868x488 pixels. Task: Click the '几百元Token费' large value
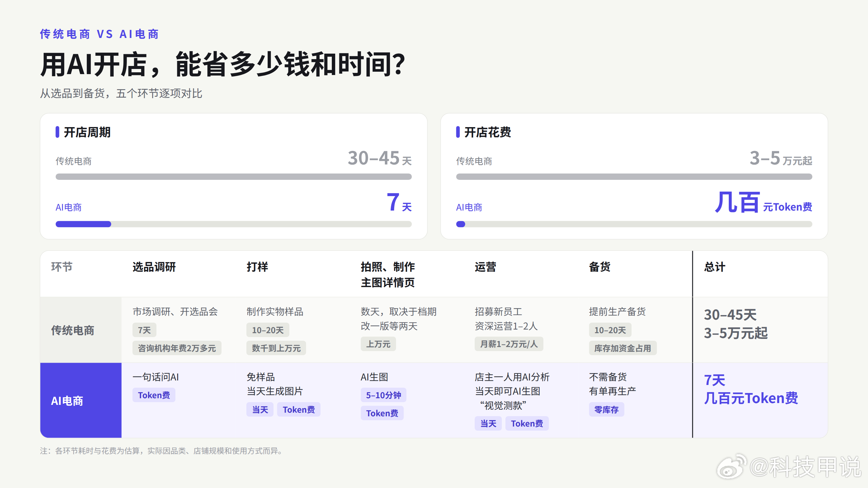[763, 202]
